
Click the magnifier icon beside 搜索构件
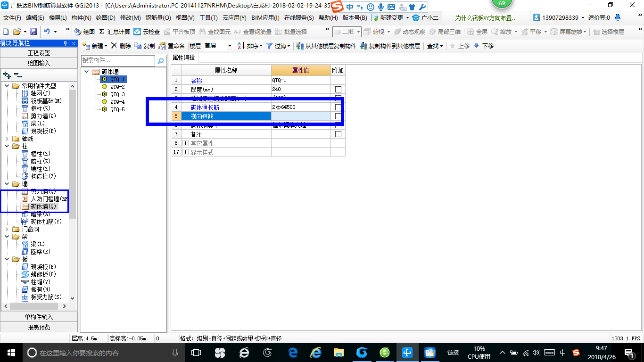161,60
